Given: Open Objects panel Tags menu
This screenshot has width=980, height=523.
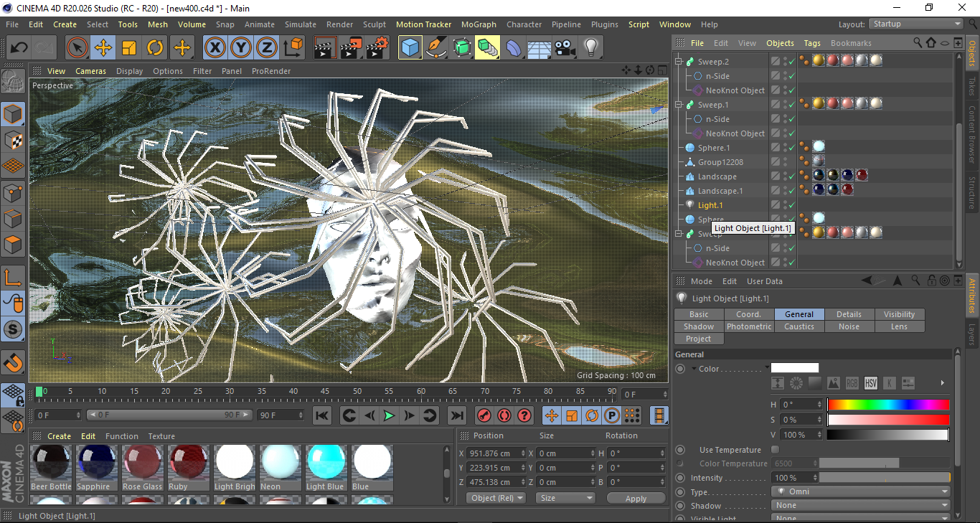Looking at the screenshot, I should point(812,43).
